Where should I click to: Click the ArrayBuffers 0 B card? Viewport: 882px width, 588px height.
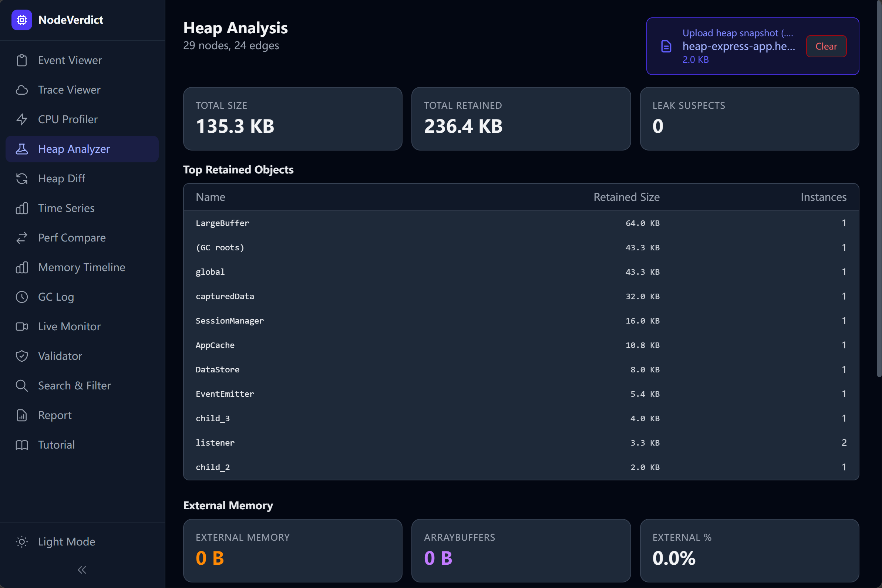coord(521,551)
